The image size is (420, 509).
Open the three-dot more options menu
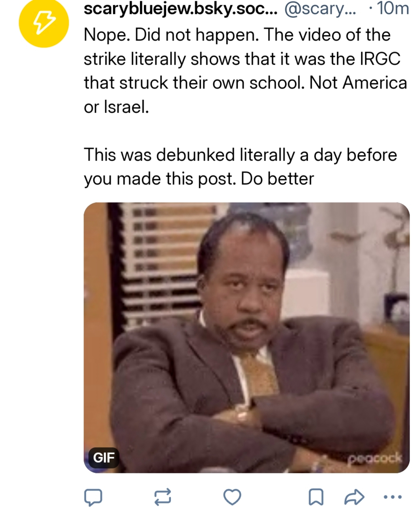tap(393, 497)
